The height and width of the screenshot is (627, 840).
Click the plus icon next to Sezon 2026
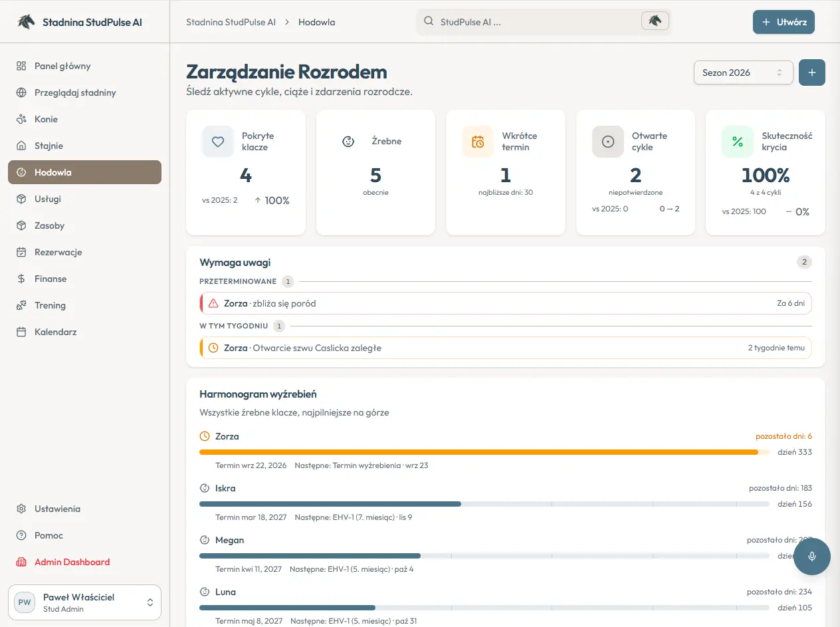click(812, 72)
